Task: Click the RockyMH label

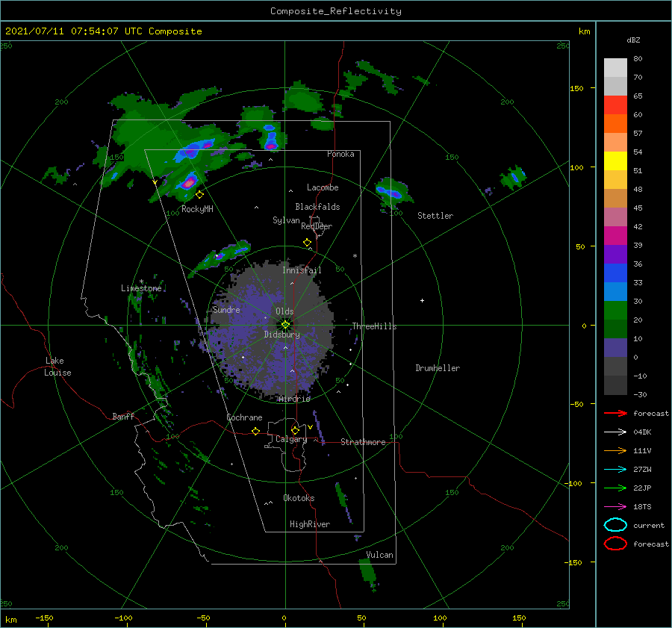Action: 197,209
